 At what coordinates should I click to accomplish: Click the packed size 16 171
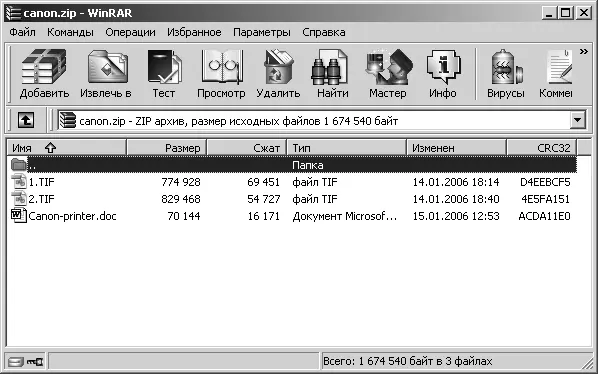pos(264,216)
